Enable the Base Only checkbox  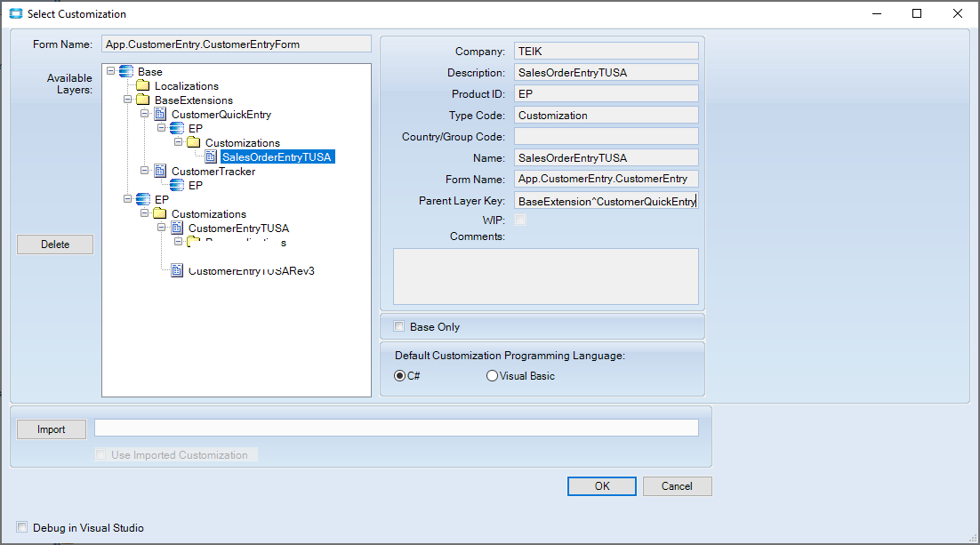398,326
